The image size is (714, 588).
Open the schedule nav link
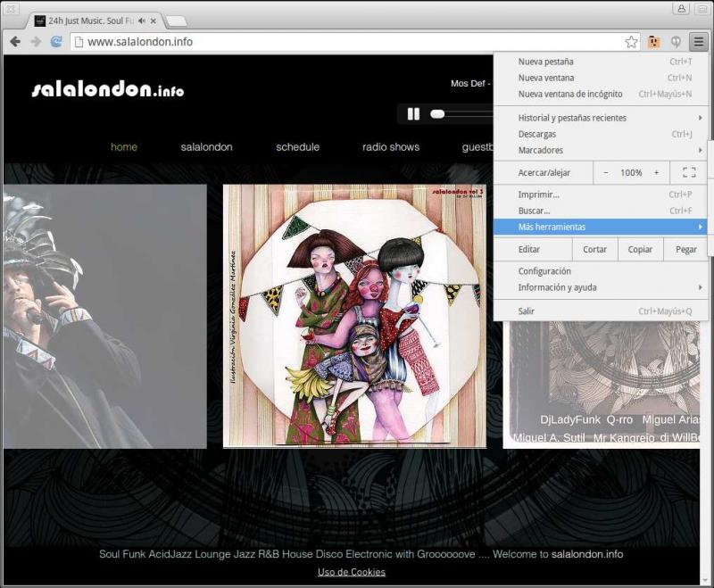coord(298,147)
